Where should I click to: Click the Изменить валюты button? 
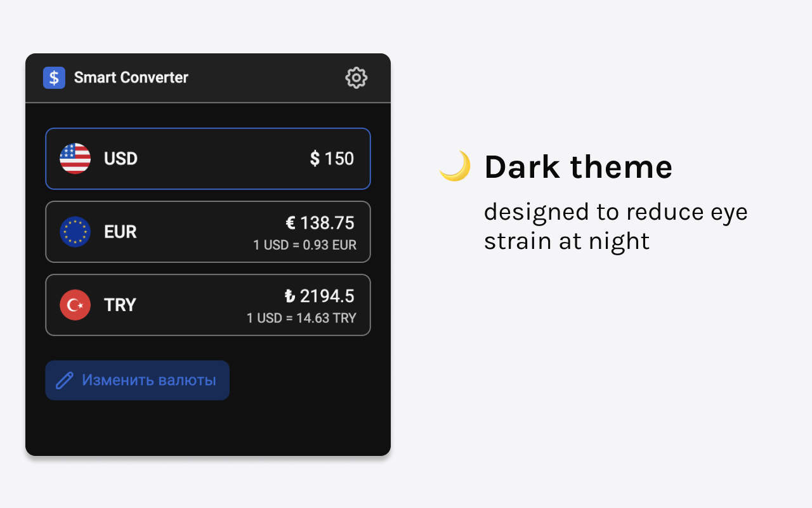tap(137, 380)
